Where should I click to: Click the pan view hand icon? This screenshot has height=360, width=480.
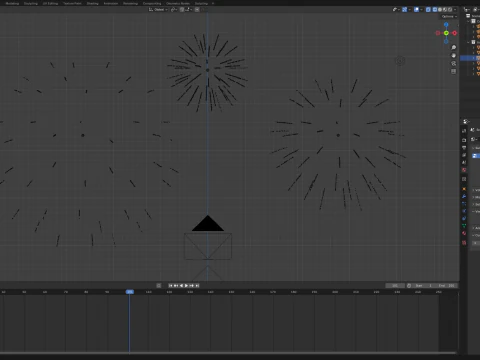point(453,55)
